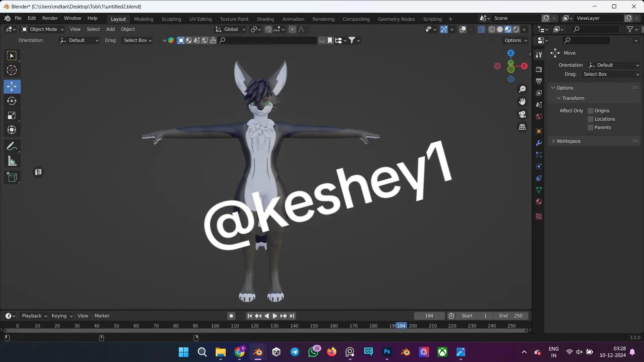Toggle auto keying record button

[x=231, y=316]
